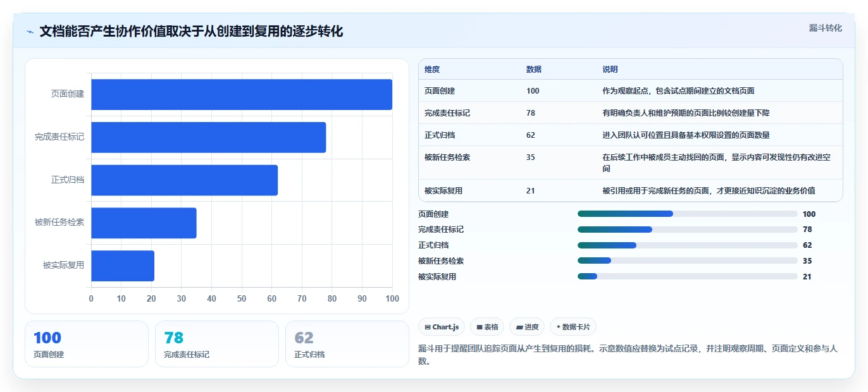Click the table data value 100
Screen dimensions: 868x392
[x=533, y=91]
